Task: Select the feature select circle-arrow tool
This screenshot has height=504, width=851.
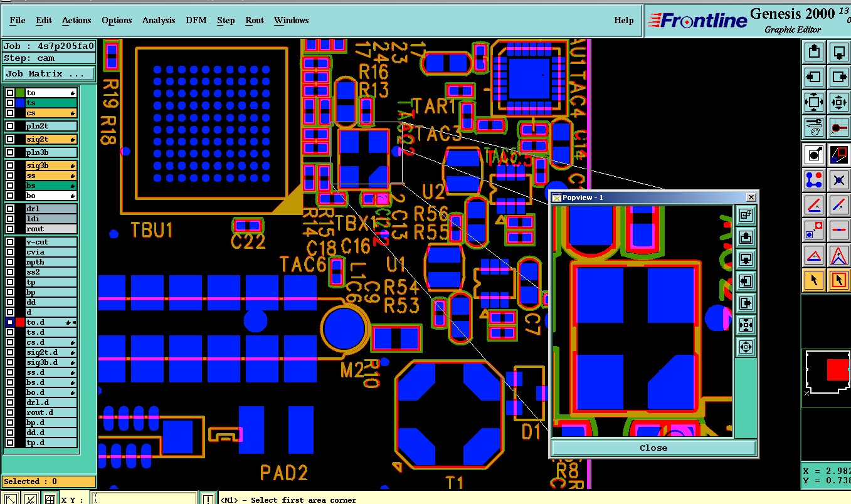Action: coord(814,154)
